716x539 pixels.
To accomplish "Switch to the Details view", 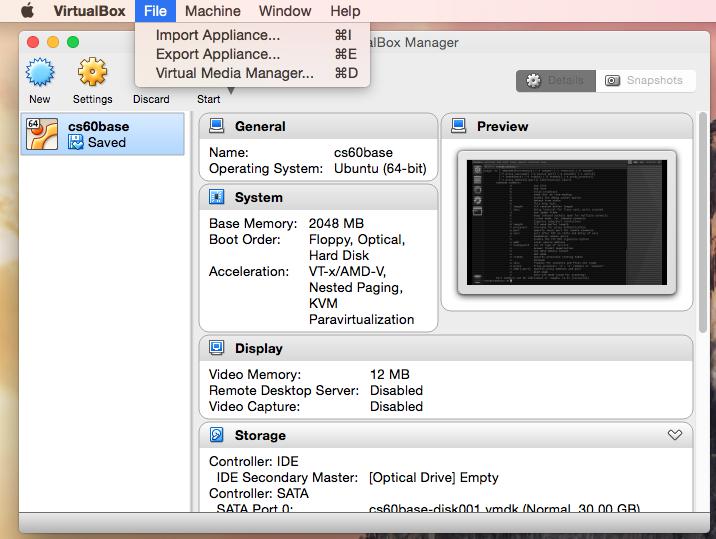I will [556, 81].
